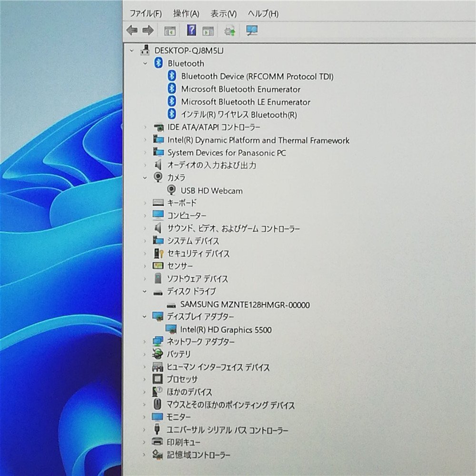
Task: Open the Help question-mark toolbar icon
Action: (x=191, y=30)
